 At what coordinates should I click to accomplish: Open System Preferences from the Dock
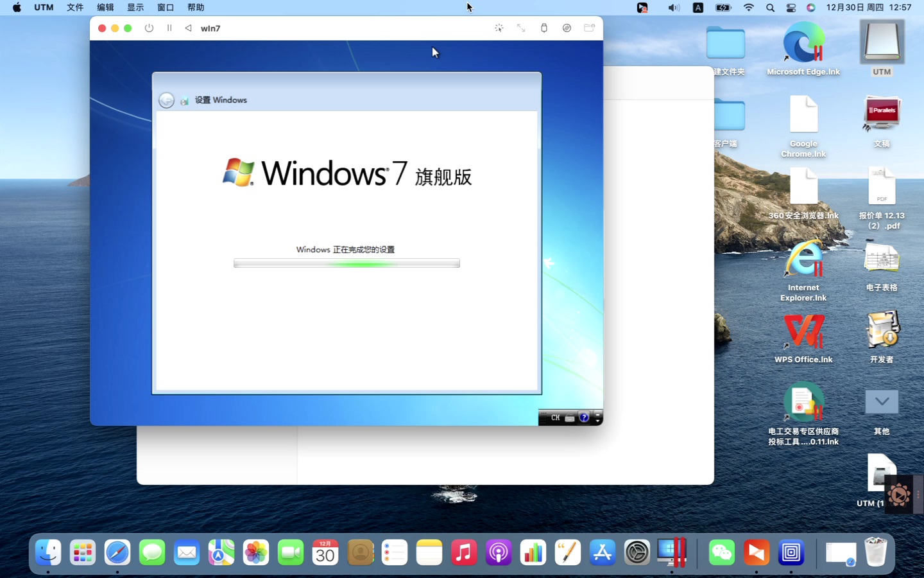[x=637, y=552]
